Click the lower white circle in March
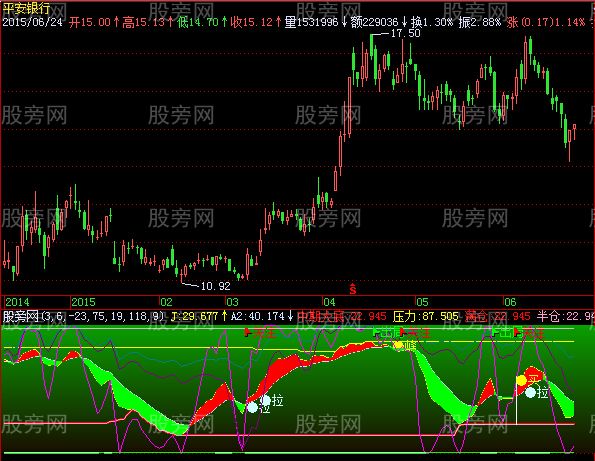 pos(252,408)
